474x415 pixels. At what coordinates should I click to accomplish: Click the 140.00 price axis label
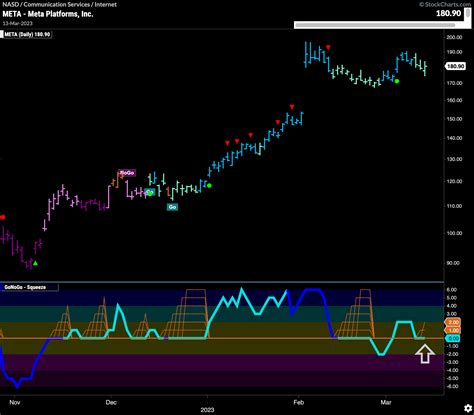click(454, 138)
